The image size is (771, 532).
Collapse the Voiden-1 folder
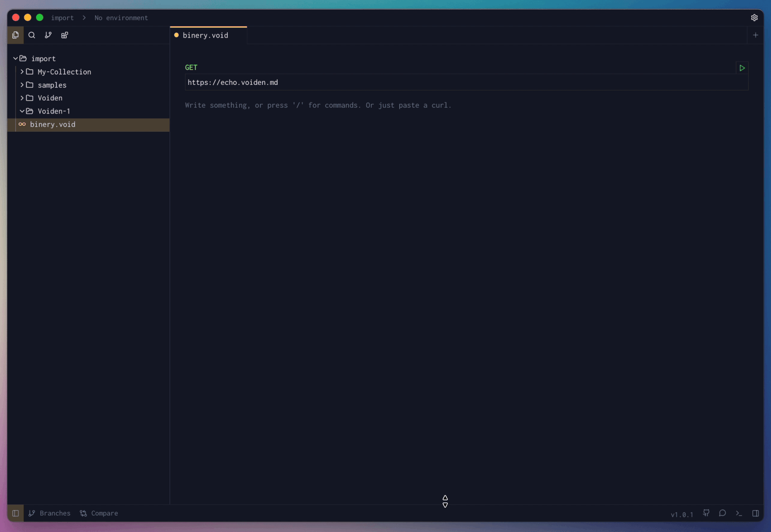coord(22,111)
